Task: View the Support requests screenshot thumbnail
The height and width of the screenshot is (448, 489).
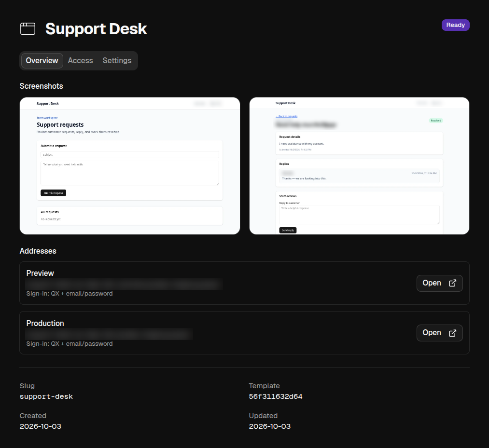Action: 130,166
